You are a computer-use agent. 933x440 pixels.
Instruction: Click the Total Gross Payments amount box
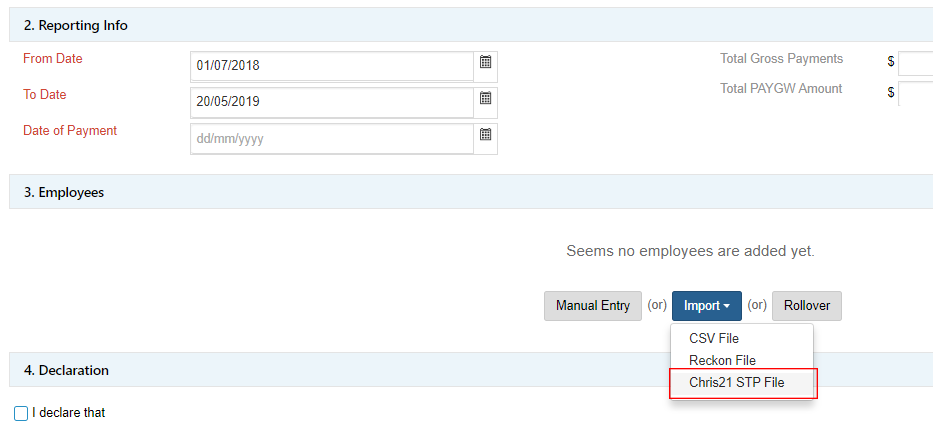(x=914, y=63)
